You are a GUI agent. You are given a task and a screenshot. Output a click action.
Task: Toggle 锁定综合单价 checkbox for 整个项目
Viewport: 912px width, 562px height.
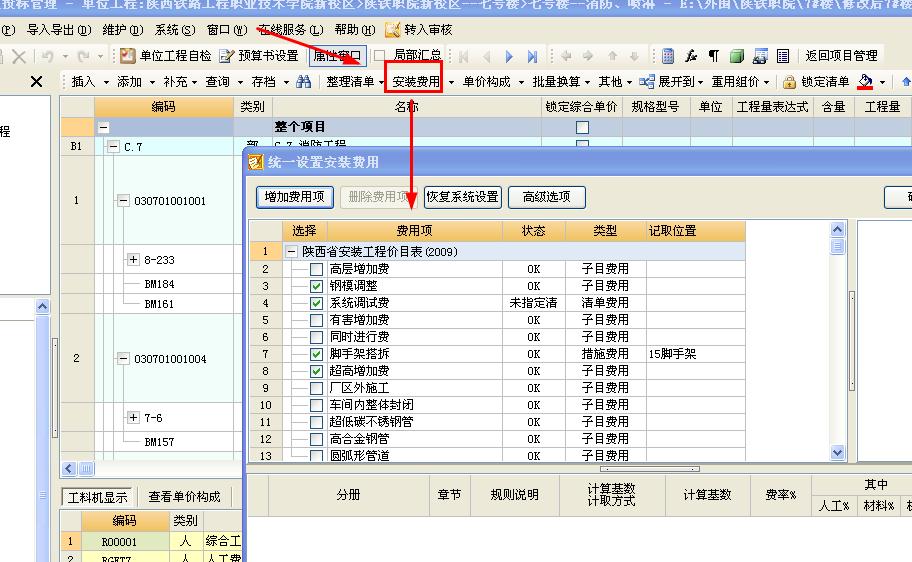582,127
